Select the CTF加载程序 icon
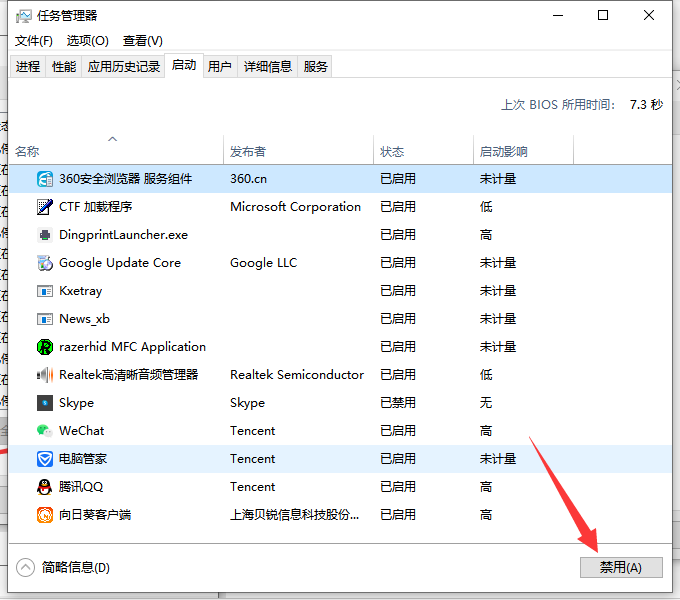The image size is (680, 600). (x=45, y=207)
